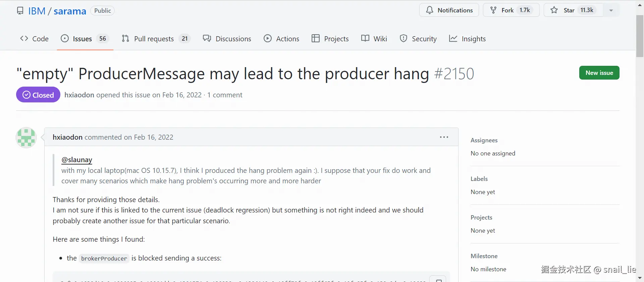Click the Security shield icon
Viewport: 644px width, 282px height.
click(404, 38)
